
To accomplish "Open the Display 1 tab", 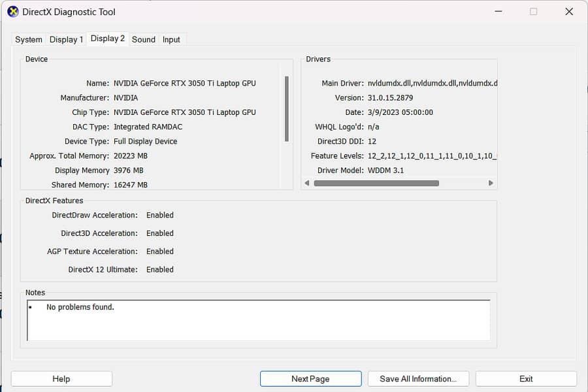I will click(x=66, y=40).
